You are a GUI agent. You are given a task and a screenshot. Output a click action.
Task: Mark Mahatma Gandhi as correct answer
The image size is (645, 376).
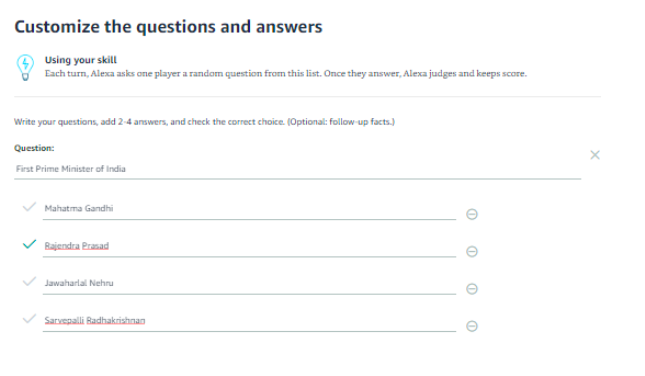(29, 207)
